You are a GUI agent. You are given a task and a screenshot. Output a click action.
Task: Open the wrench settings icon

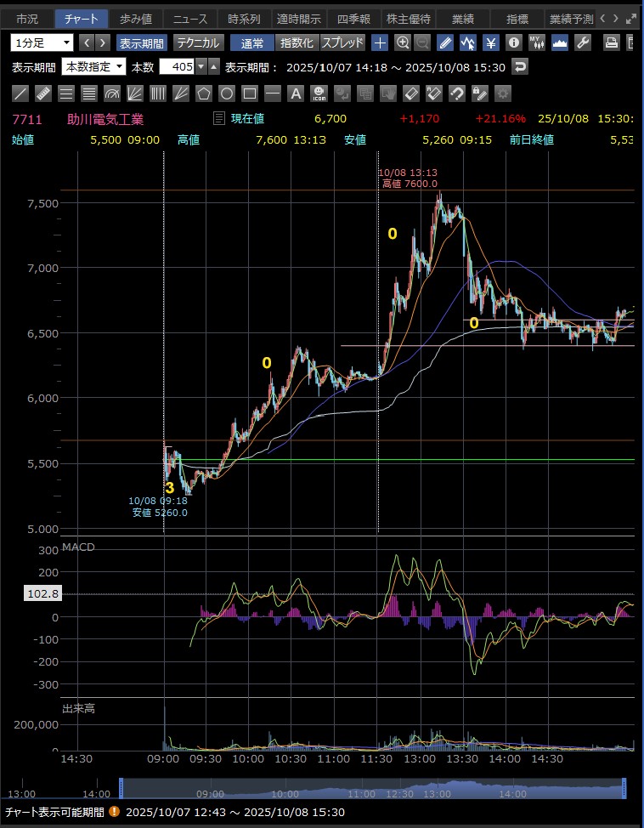[583, 43]
